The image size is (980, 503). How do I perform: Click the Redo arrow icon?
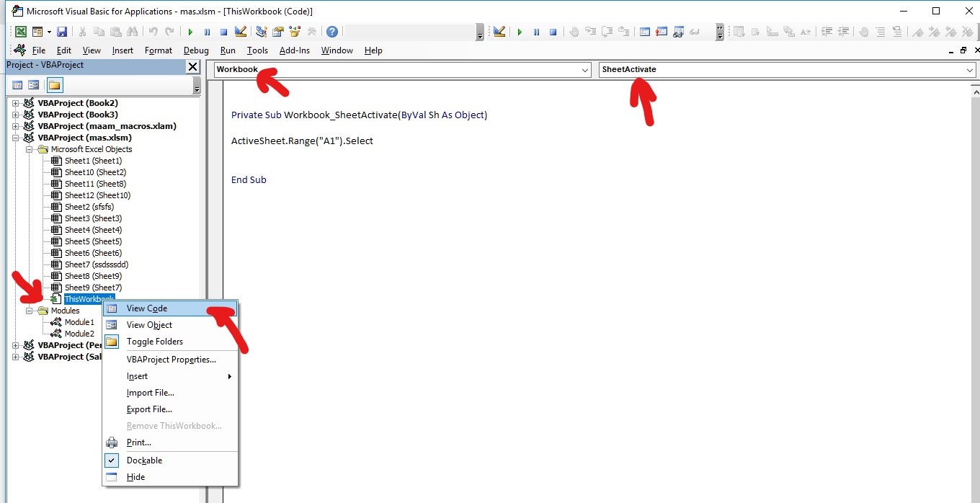pos(169,32)
